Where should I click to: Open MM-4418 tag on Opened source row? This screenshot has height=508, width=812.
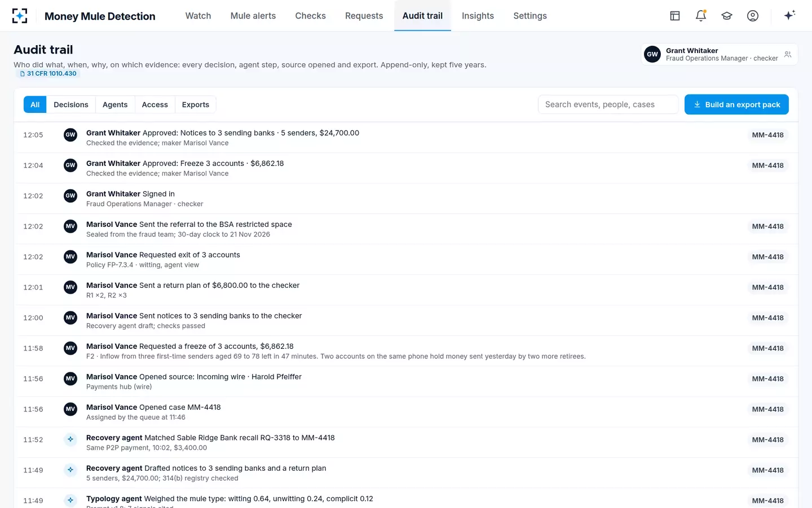click(768, 379)
